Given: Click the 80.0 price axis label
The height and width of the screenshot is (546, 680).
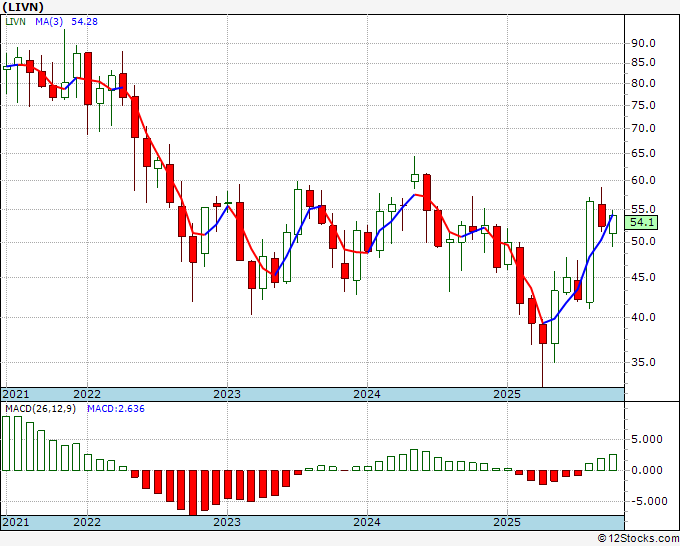Looking at the screenshot, I should coord(643,83).
